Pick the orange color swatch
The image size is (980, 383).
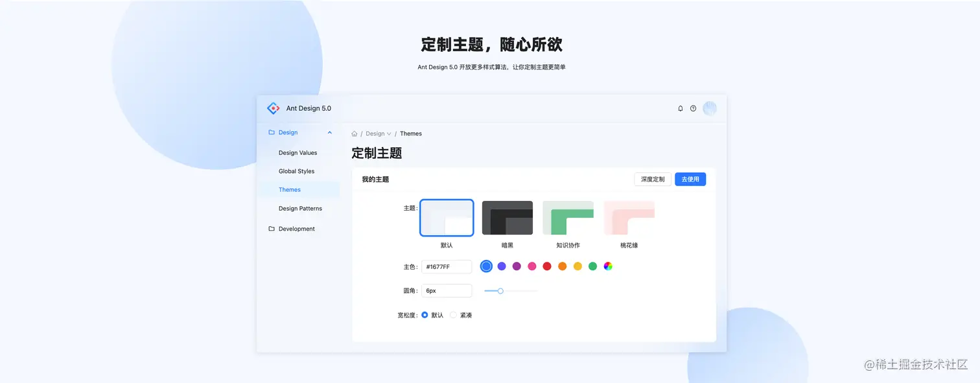[x=563, y=266]
